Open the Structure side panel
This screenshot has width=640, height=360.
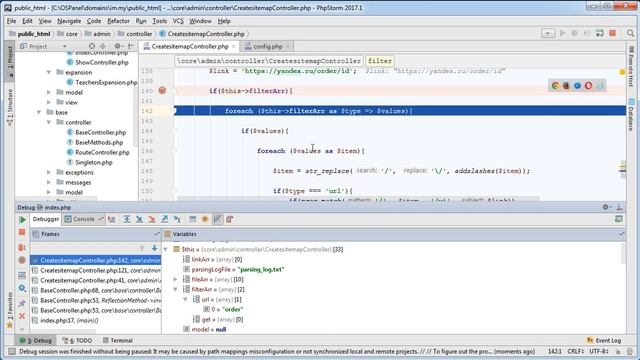[10, 107]
